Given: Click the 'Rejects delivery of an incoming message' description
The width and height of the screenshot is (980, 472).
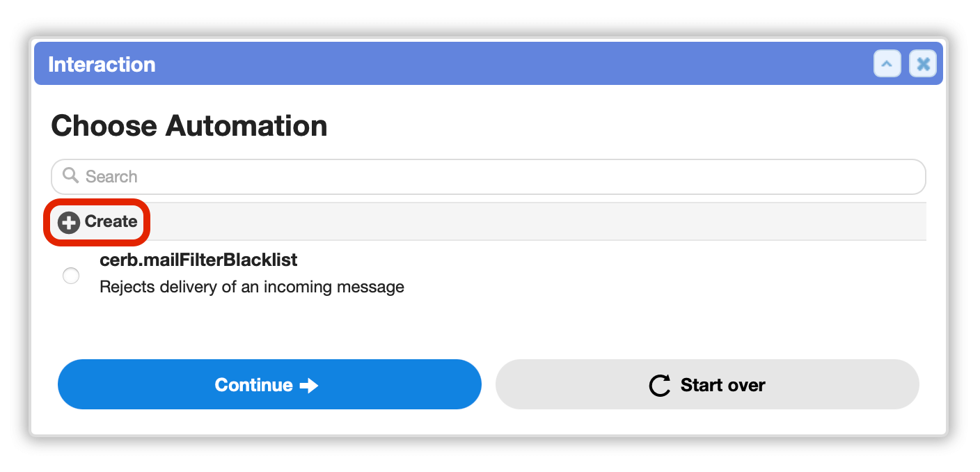Looking at the screenshot, I should tap(252, 287).
